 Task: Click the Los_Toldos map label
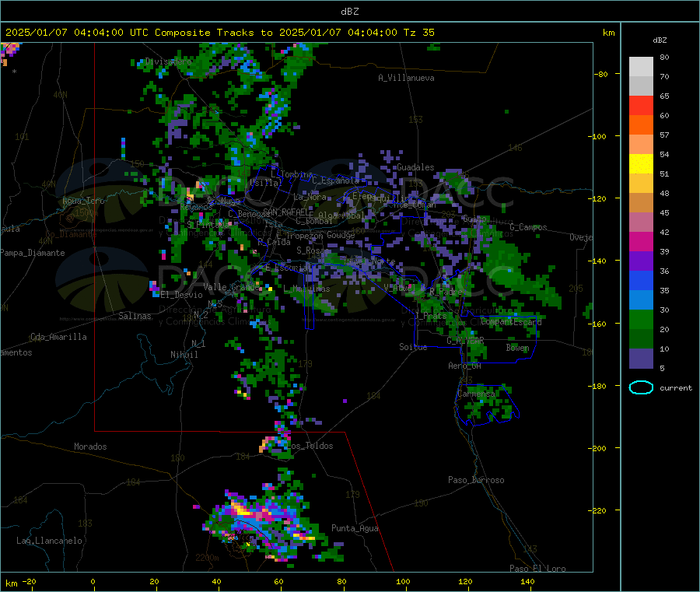click(310, 446)
